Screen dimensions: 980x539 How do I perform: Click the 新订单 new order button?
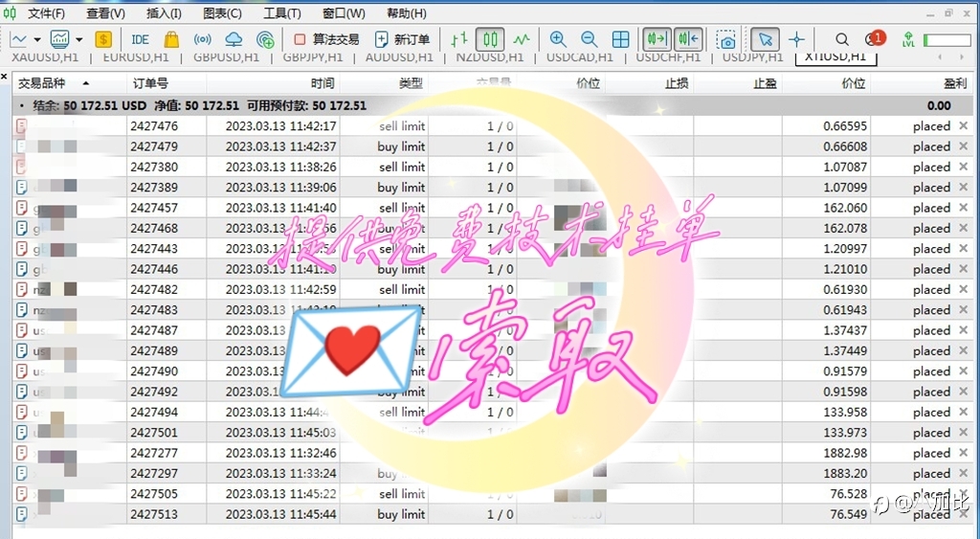(402, 39)
